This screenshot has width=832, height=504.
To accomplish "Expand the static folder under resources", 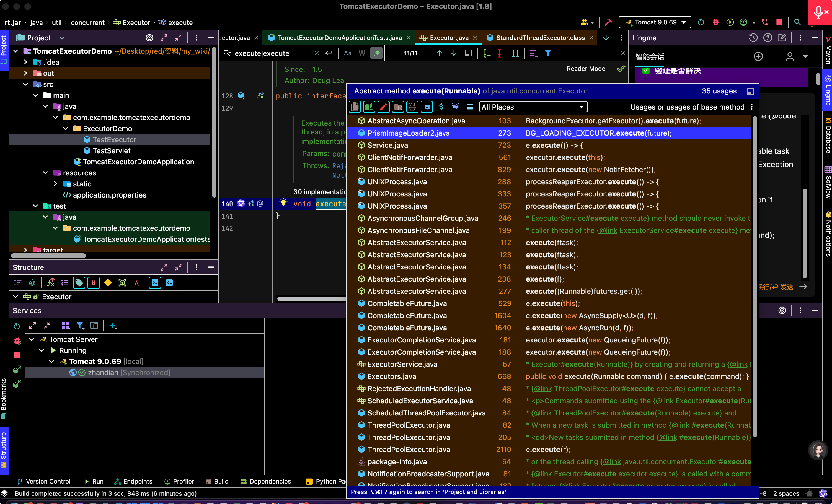I will (56, 184).
